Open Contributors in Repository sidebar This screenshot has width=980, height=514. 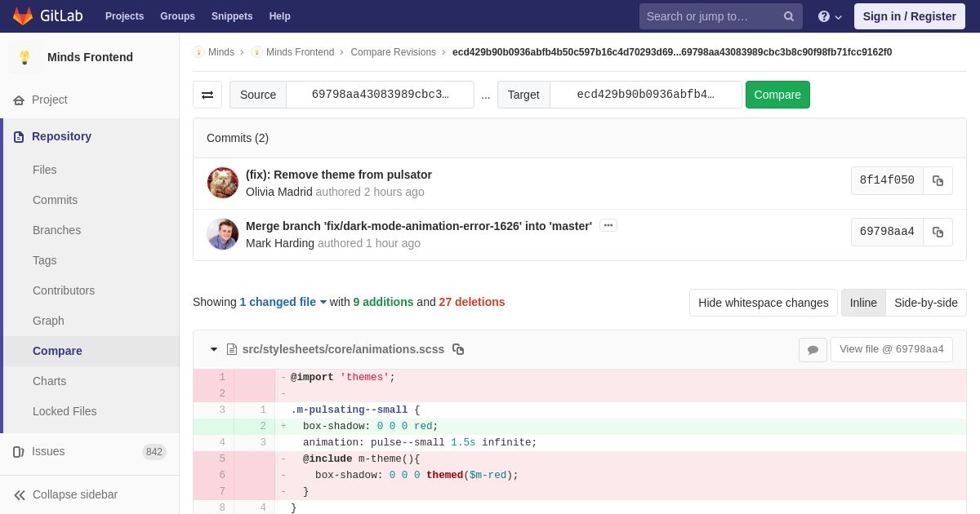click(x=64, y=290)
